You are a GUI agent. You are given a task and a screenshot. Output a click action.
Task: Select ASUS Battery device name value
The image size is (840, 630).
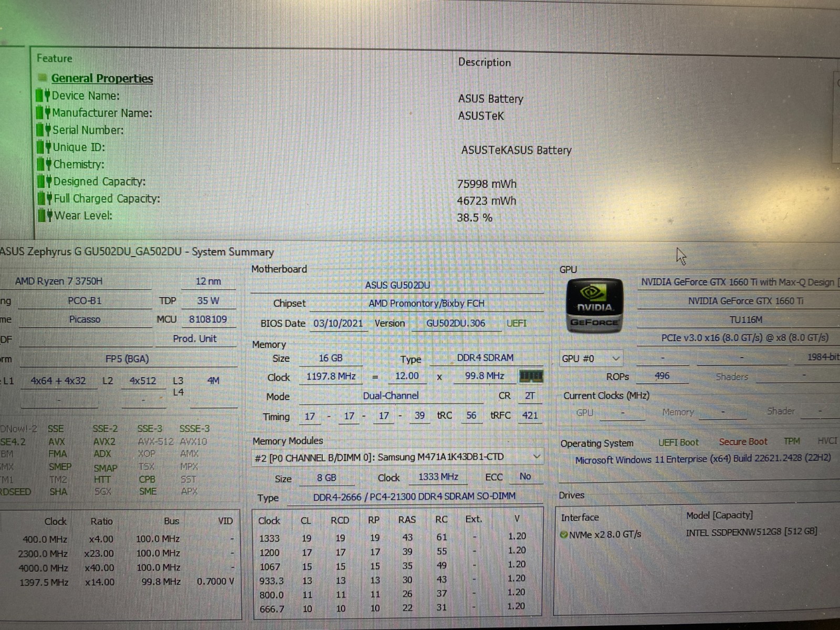pos(491,99)
